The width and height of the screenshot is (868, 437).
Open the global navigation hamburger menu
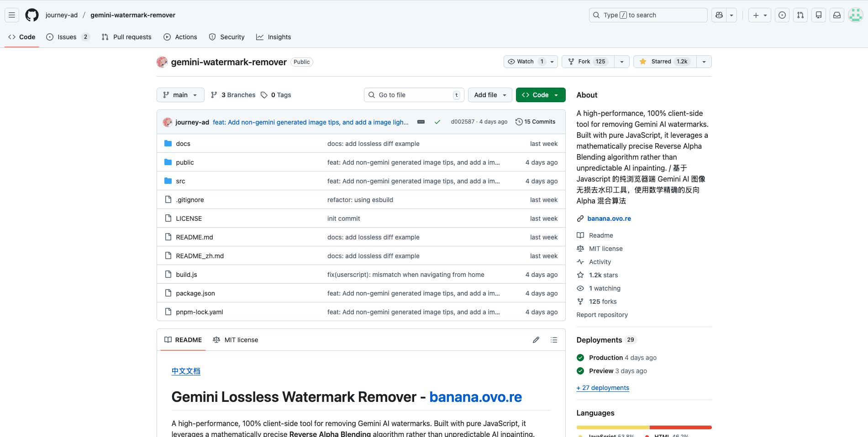click(x=12, y=15)
